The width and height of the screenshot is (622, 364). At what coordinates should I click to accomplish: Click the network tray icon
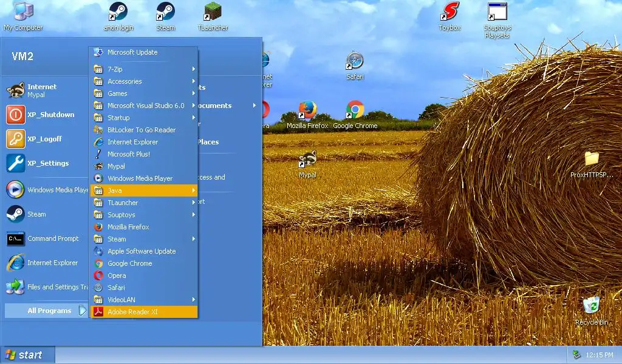coord(576,355)
